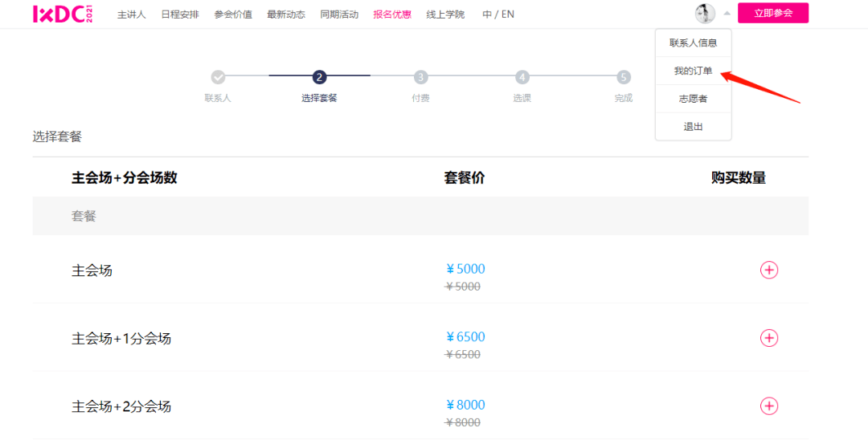Image resolution: width=868 pixels, height=440 pixels.
Task: Add one 主会场 package with plus icon
Action: 769,271
